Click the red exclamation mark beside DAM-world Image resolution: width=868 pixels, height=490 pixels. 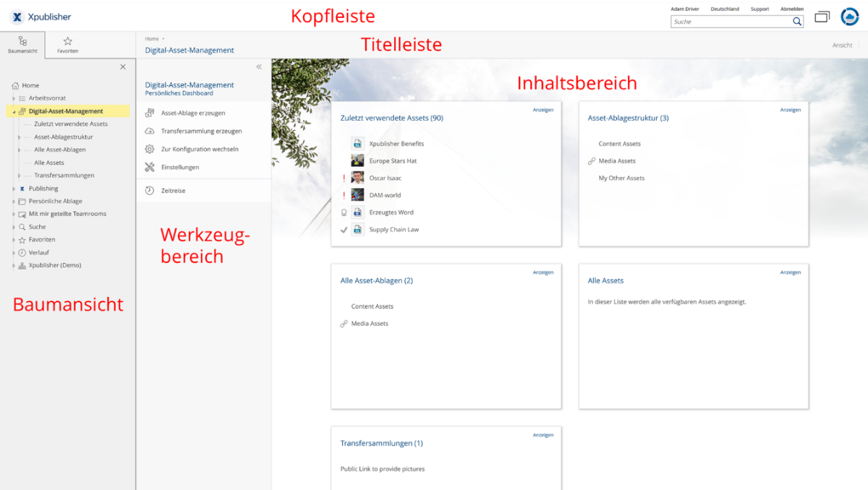(344, 195)
